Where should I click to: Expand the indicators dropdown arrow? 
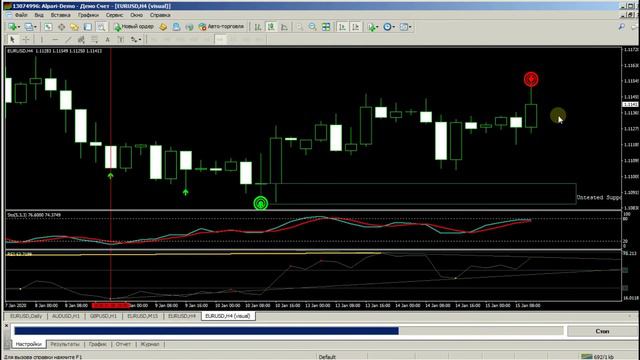(377, 27)
